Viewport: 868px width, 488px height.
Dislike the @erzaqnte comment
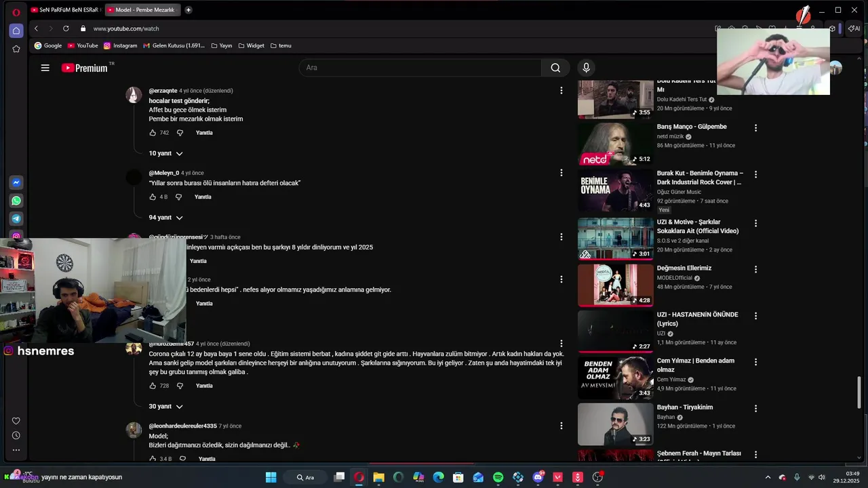click(180, 133)
